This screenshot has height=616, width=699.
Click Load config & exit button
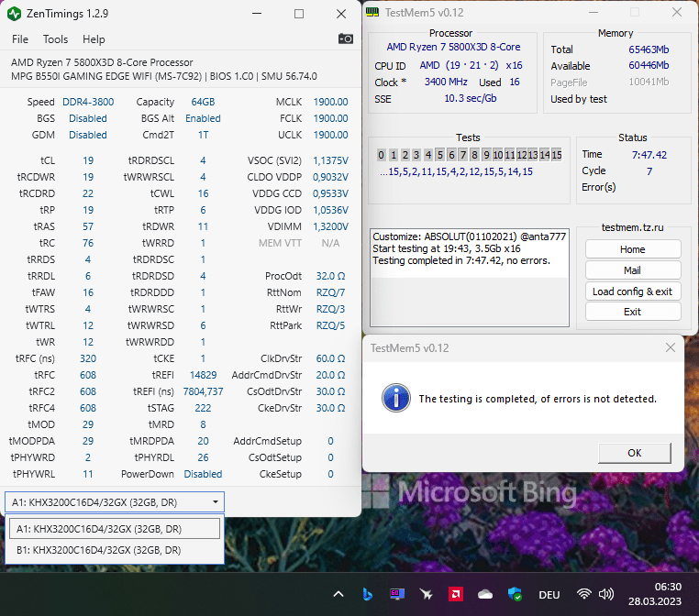point(633,291)
